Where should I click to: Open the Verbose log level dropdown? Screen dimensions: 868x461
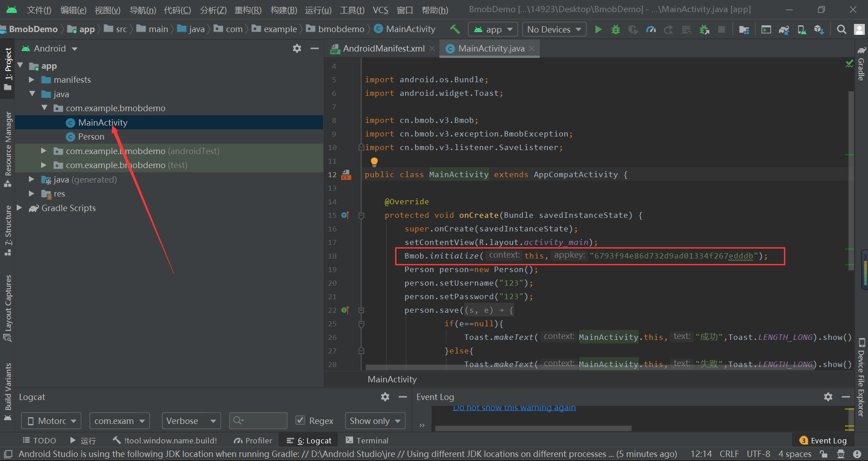point(191,420)
